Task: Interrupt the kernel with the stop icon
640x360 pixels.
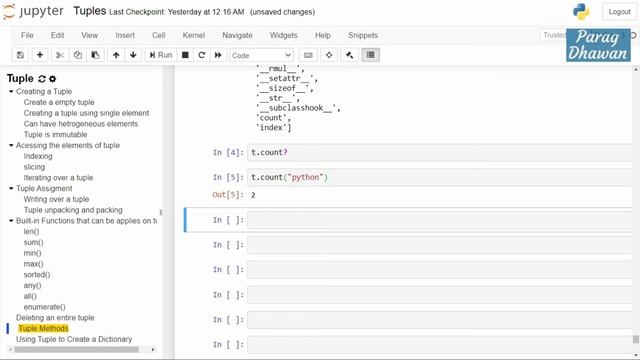Action: click(185, 55)
